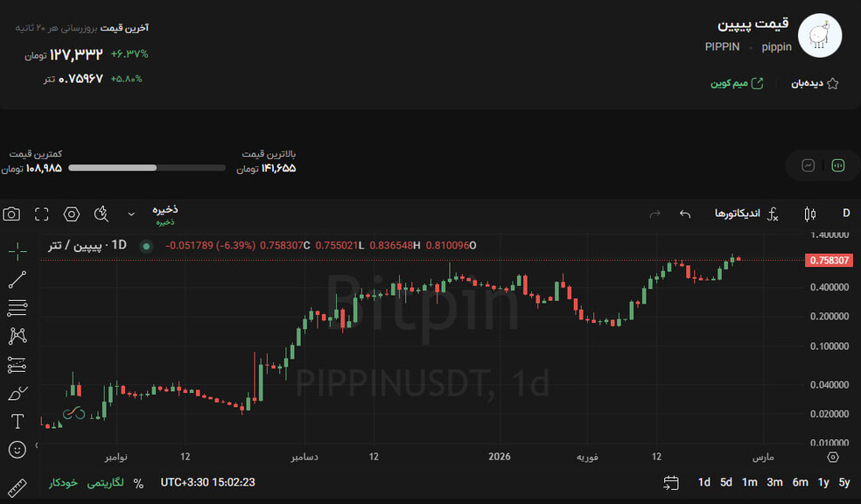The image size is (861, 504).
Task: Click the 0.75967 tether price
Action: click(80, 79)
